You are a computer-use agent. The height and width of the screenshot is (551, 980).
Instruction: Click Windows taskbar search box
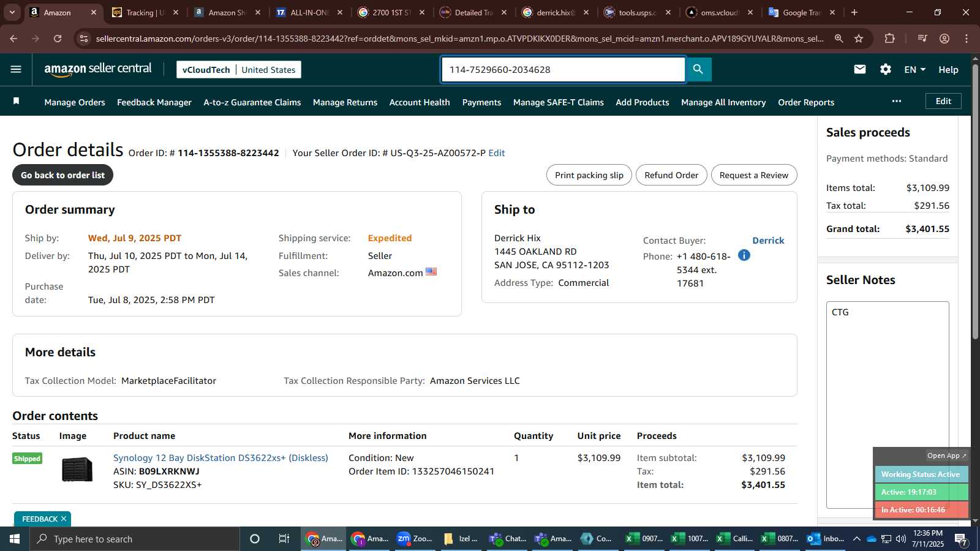(x=135, y=539)
